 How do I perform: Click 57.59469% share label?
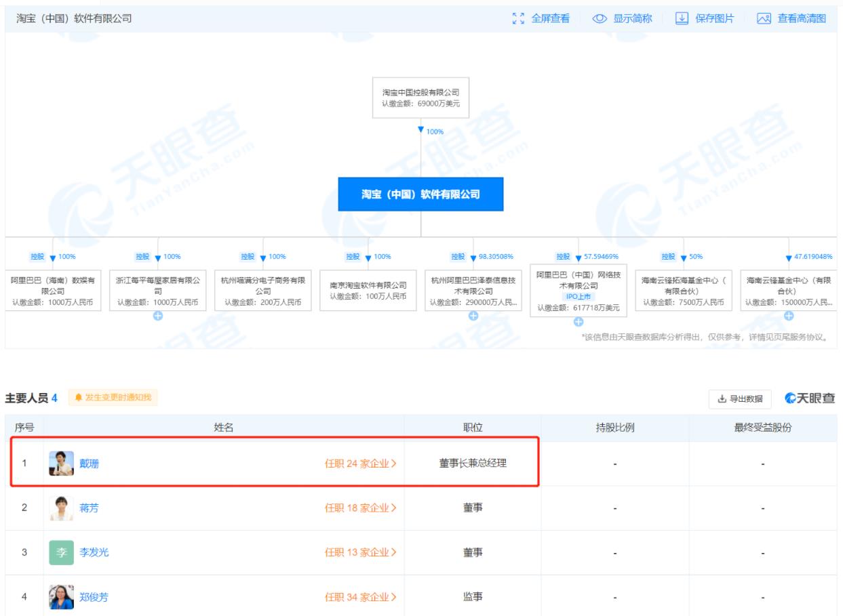[602, 257]
